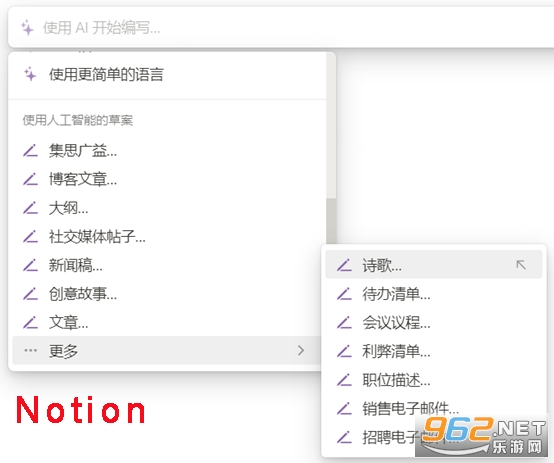Click pencil icon next to 社交媒体帖子
The width and height of the screenshot is (554, 463).
[30, 236]
